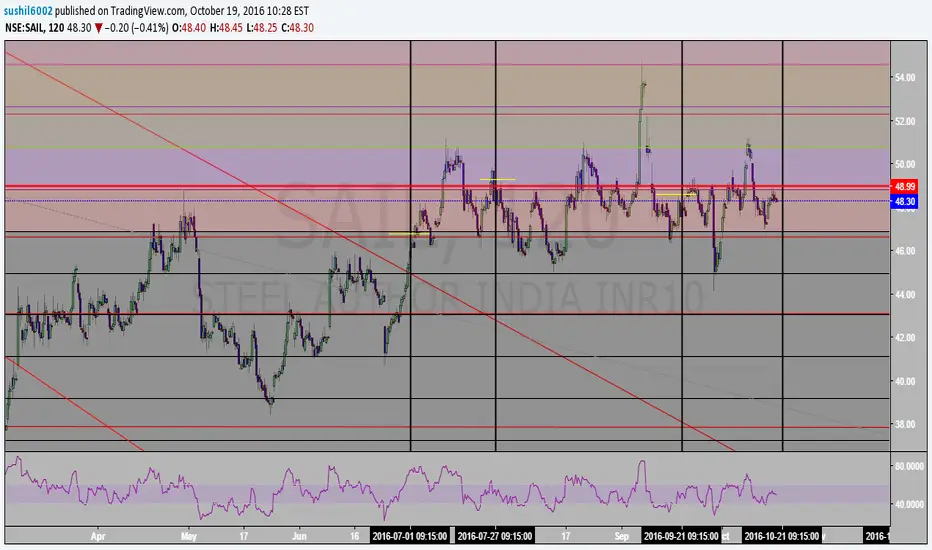Click the Sep label on time axis
Screen dimensions: 932x550
621,536
